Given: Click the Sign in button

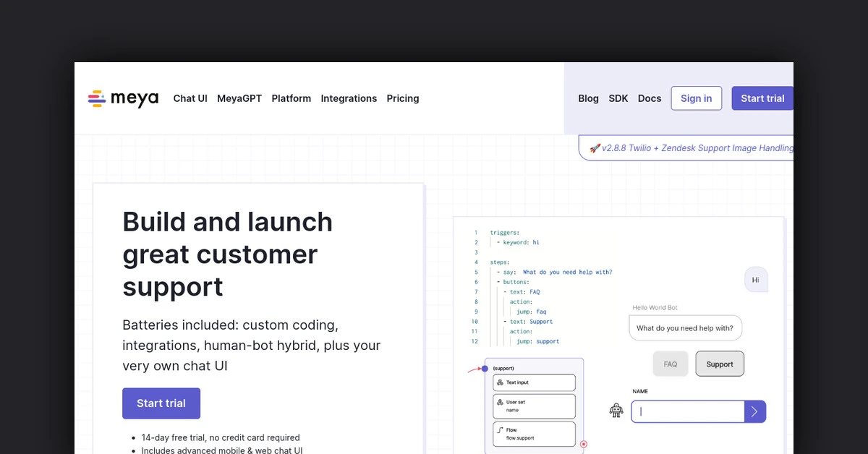Looking at the screenshot, I should (696, 98).
